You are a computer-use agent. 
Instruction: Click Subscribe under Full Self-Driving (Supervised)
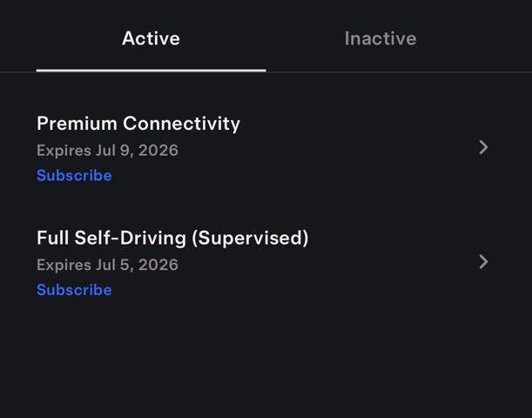[74, 290]
